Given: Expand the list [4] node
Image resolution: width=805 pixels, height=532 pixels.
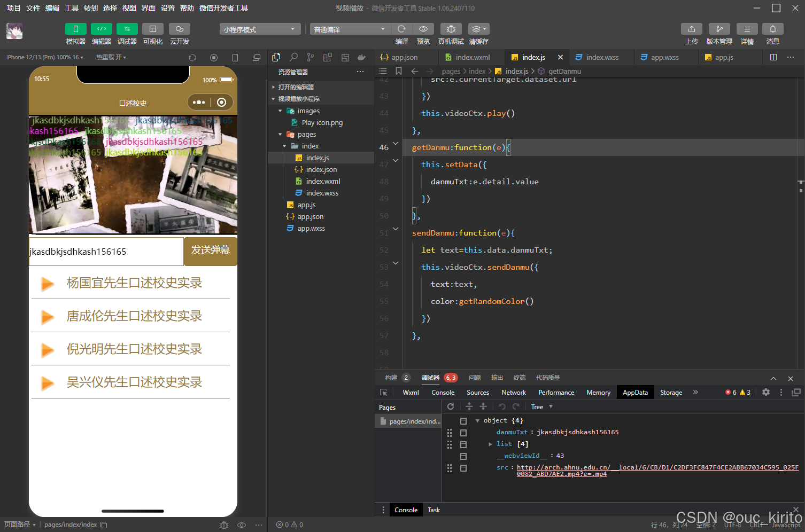Looking at the screenshot, I should tap(490, 444).
